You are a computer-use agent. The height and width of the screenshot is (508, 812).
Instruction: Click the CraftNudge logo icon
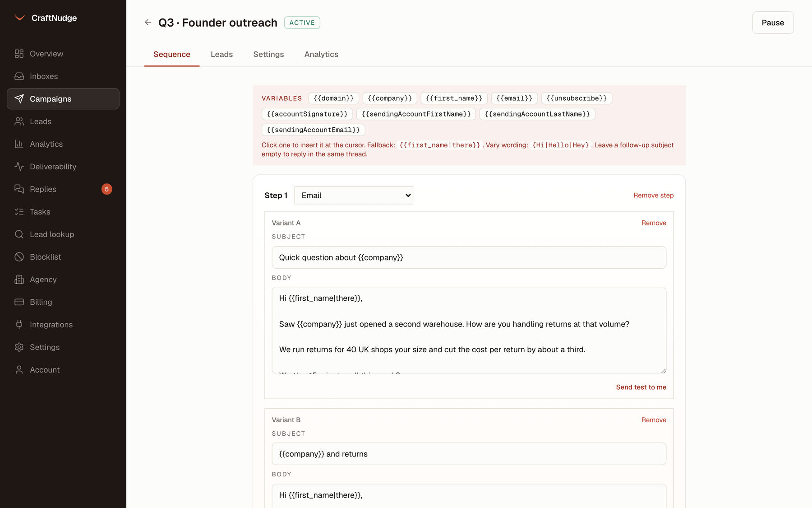[x=19, y=18]
